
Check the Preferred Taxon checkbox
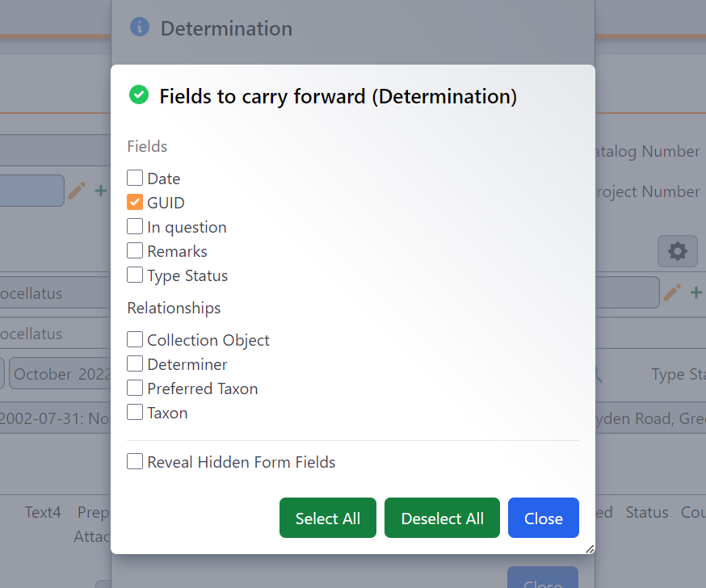coord(134,388)
